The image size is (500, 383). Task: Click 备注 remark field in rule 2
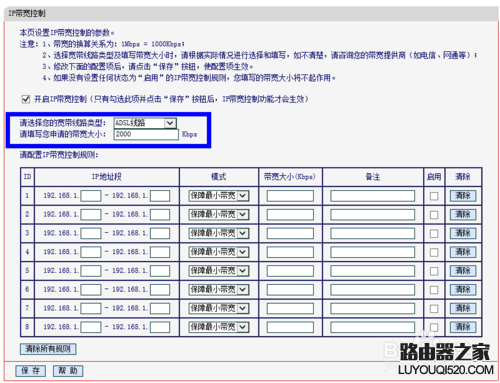[x=373, y=214]
